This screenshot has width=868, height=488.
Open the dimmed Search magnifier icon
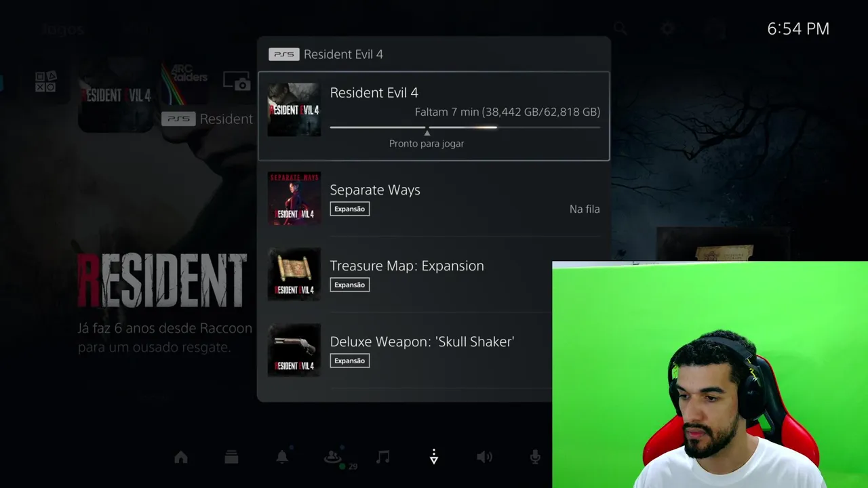pyautogui.click(x=620, y=28)
